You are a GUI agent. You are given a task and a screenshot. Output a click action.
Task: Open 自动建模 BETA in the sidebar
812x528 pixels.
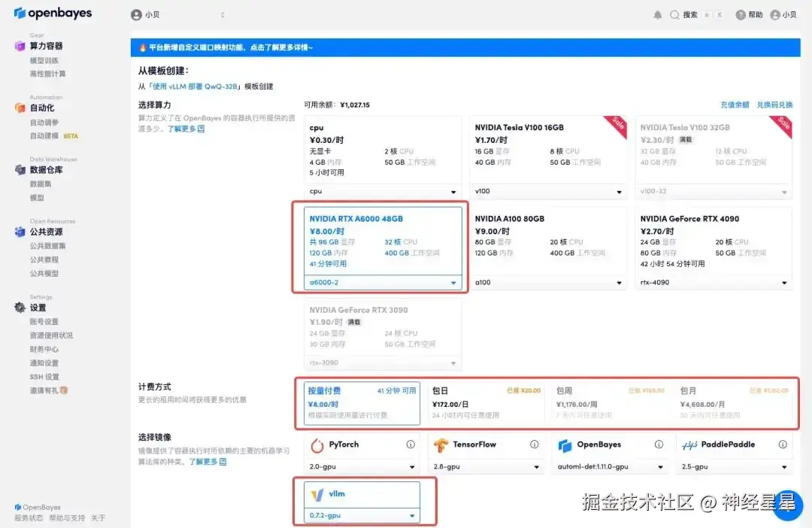coord(54,136)
